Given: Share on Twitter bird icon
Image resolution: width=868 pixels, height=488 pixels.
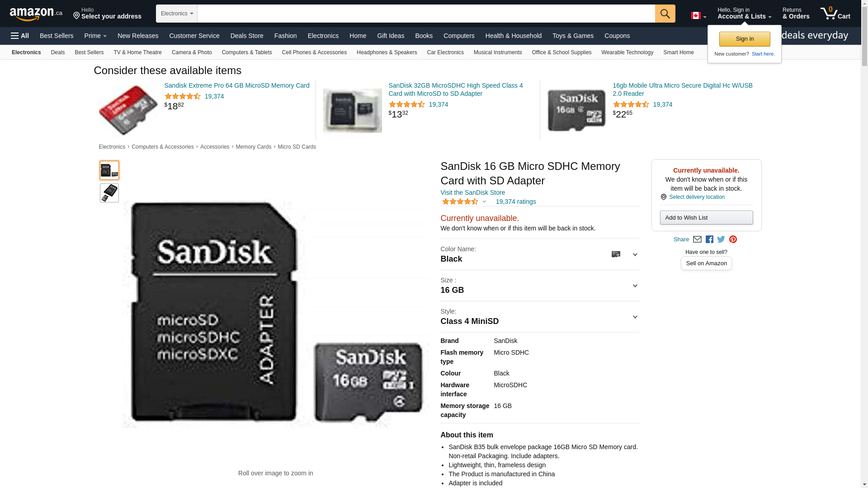Looking at the screenshot, I should point(721,239).
